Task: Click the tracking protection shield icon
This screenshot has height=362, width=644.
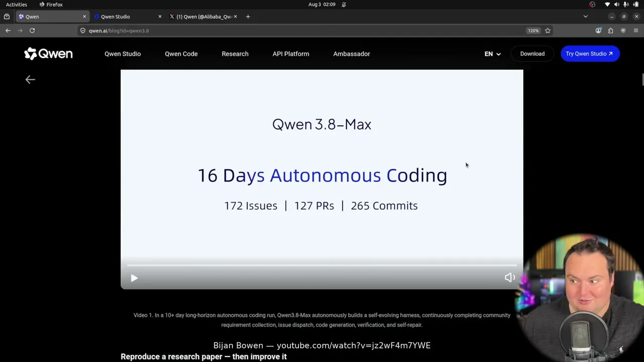Action: [83, 31]
